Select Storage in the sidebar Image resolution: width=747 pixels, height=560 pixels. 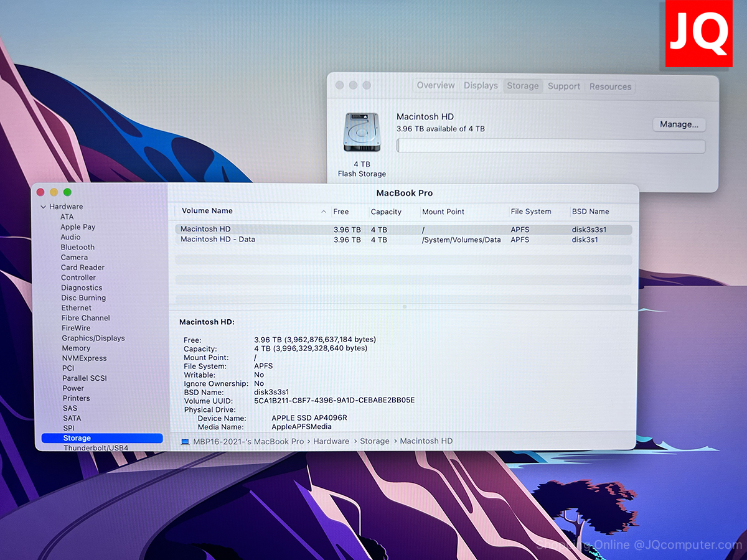(x=102, y=438)
